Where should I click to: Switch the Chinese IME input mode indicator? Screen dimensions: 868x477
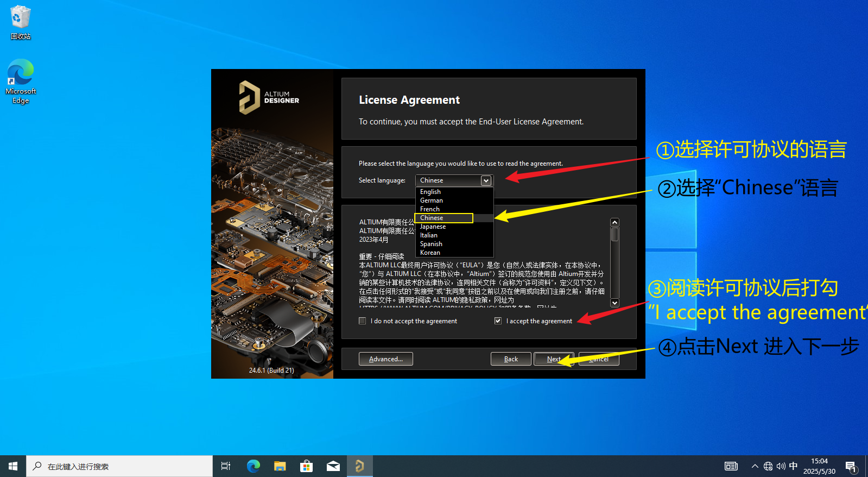793,466
